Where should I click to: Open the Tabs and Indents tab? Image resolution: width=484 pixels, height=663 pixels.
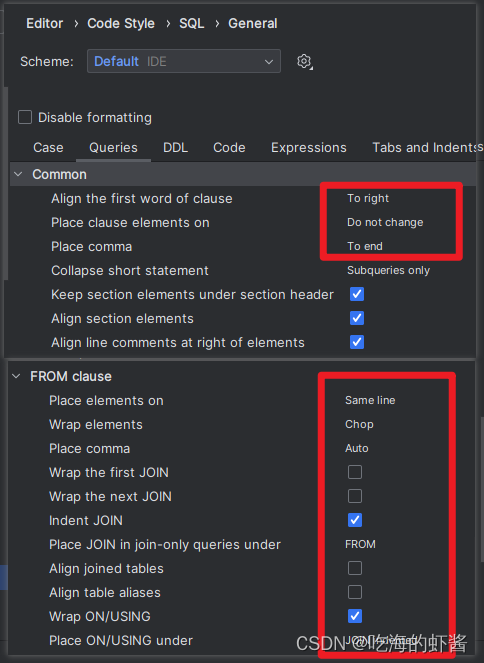click(427, 148)
